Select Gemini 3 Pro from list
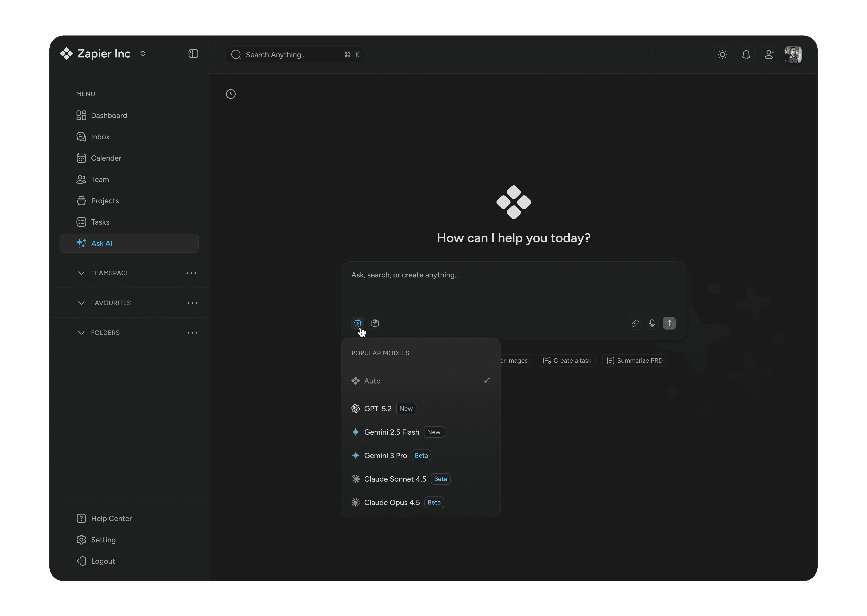The image size is (867, 616). (385, 456)
